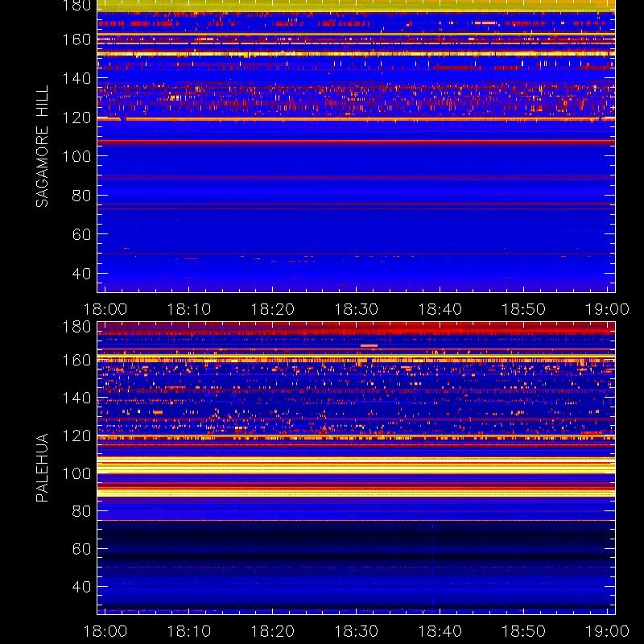This screenshot has width=644, height=644.
Task: Click the 18:20 time label under Palehua plot
Action: (x=273, y=631)
